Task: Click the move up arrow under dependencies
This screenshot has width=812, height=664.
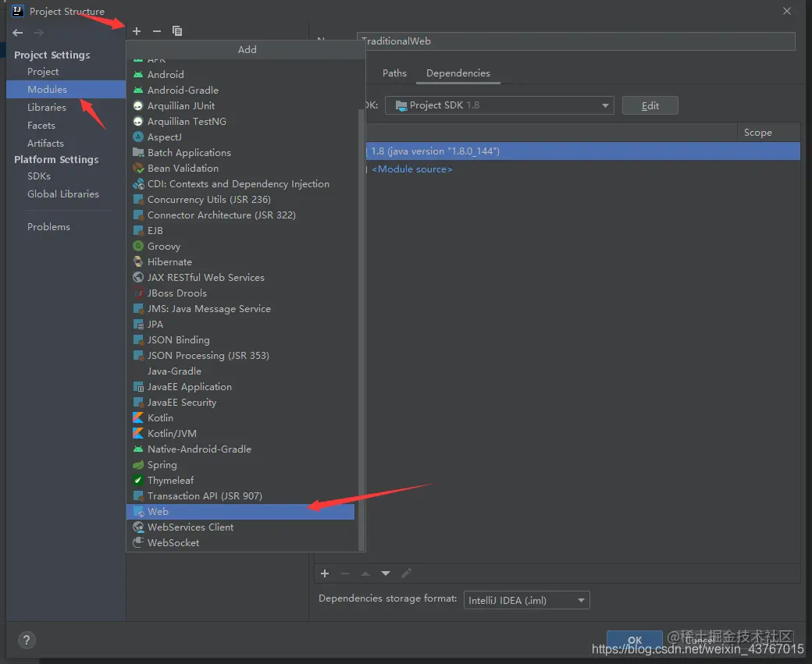Action: 365,573
